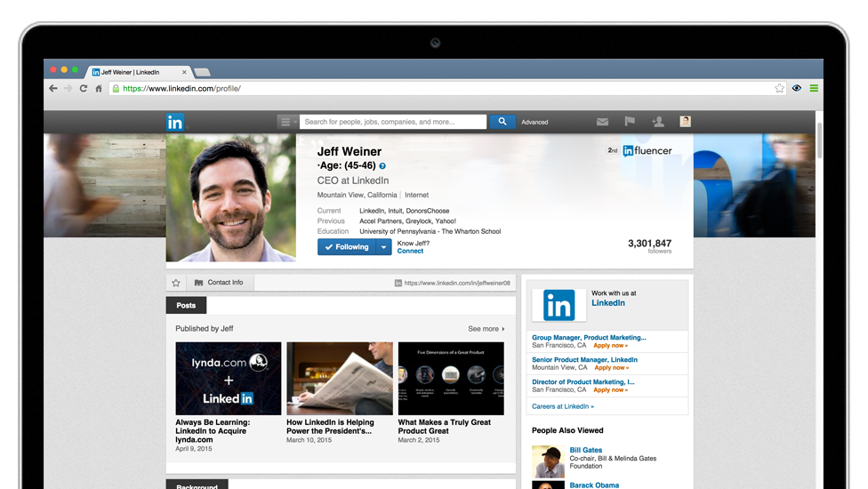Image resolution: width=868 pixels, height=489 pixels.
Task: Click the eye extension icon
Action: point(797,88)
